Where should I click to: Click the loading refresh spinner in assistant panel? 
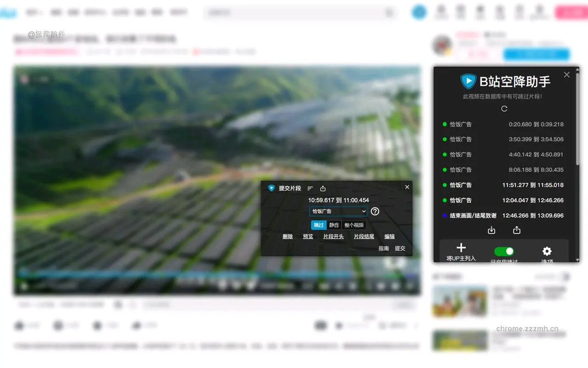point(504,109)
